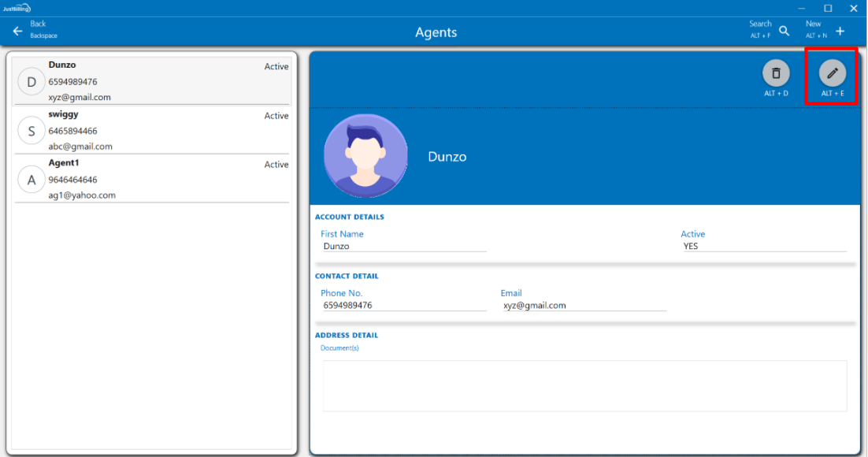The height and width of the screenshot is (457, 868).
Task: Click the back arrow icon
Action: (x=17, y=32)
